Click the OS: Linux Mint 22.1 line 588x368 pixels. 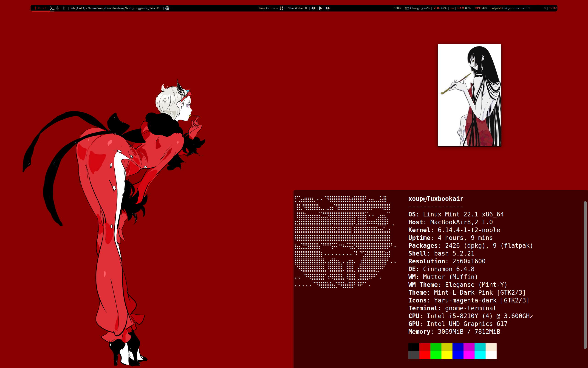tap(456, 214)
